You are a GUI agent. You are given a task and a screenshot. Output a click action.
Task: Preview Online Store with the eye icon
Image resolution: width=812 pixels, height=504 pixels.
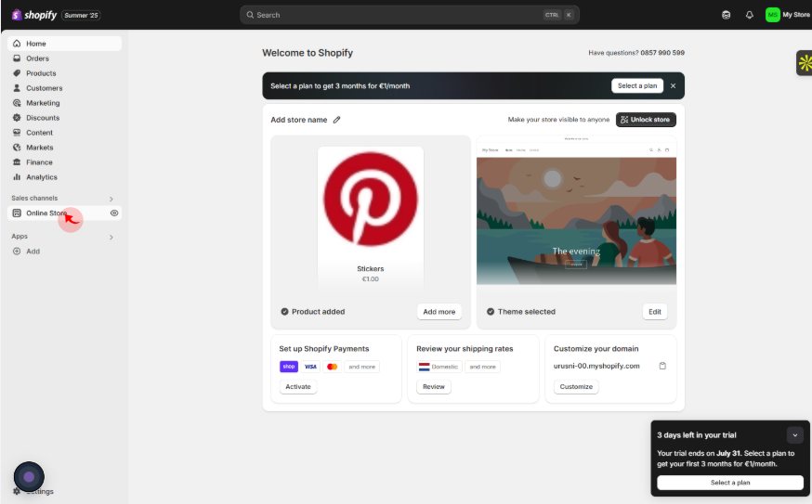(114, 213)
